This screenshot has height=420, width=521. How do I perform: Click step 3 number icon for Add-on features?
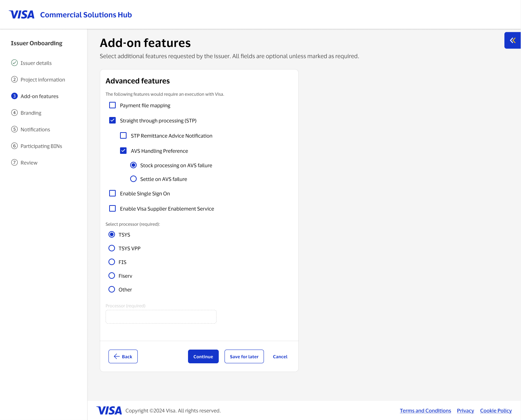click(14, 96)
